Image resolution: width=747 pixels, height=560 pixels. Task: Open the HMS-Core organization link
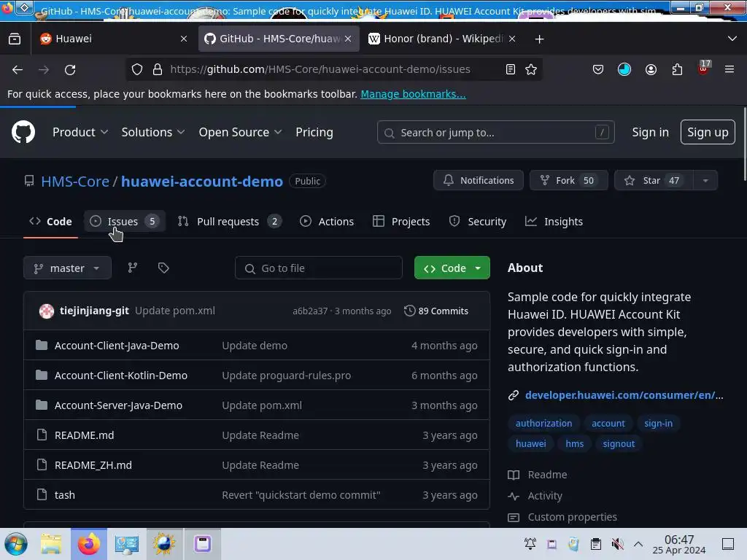(75, 182)
